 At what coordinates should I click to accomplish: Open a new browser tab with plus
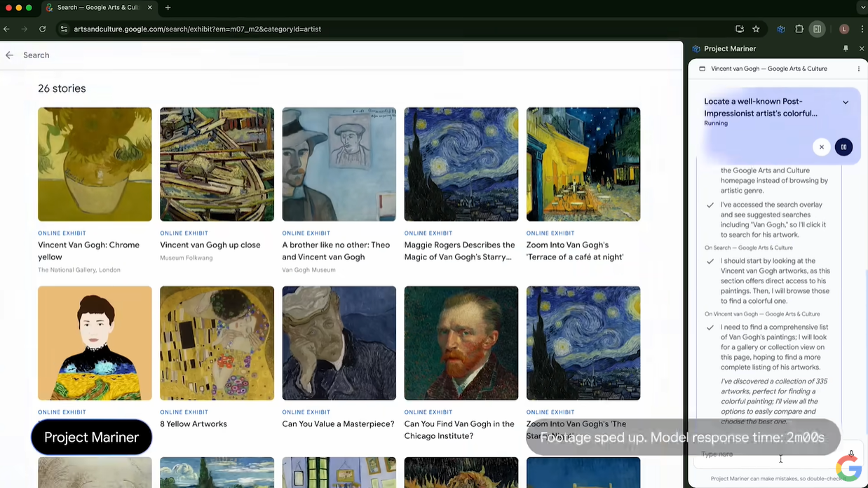pos(168,8)
